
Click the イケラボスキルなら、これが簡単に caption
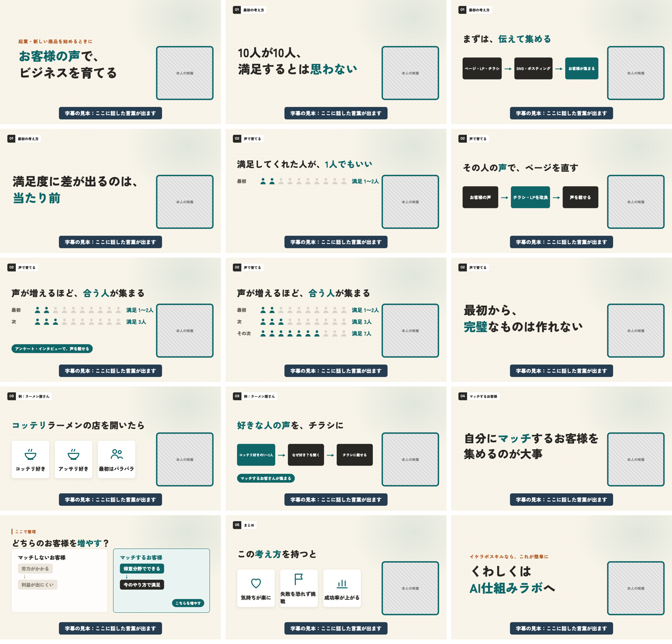[509, 557]
